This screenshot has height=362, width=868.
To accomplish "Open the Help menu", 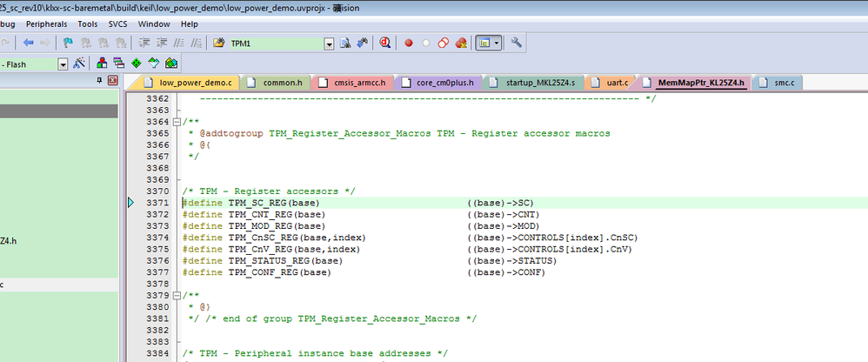I will [x=190, y=23].
